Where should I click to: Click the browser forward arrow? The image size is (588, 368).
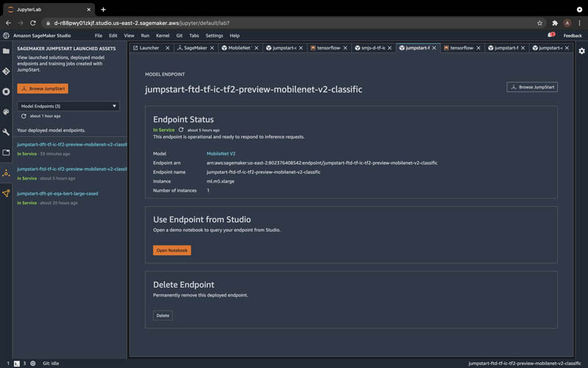21,23
